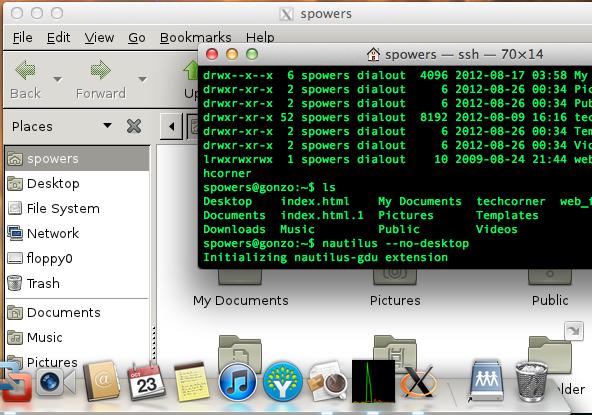Screen dimensions: 592x415
Task: Open the Bookmarks menu
Action: (195, 37)
